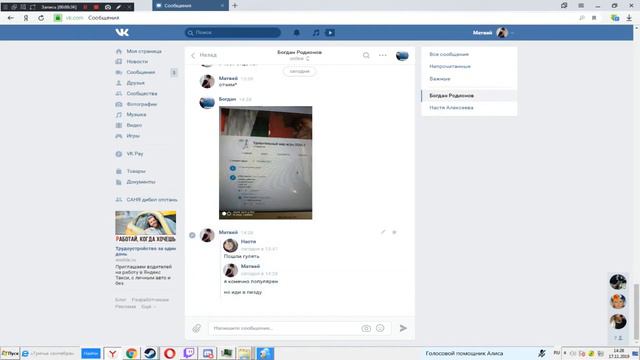The image size is (640, 360).
Task: Click the Назад back link in chat
Action: pos(204,55)
